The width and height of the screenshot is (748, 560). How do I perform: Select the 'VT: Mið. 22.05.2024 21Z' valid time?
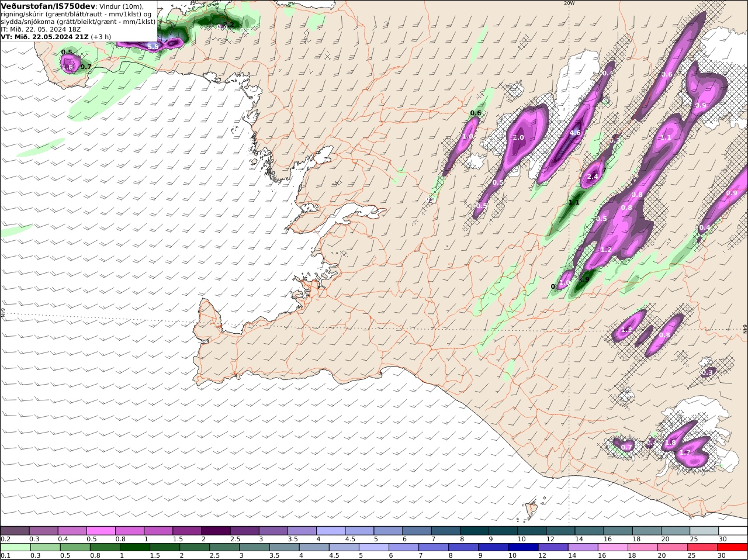(44, 36)
